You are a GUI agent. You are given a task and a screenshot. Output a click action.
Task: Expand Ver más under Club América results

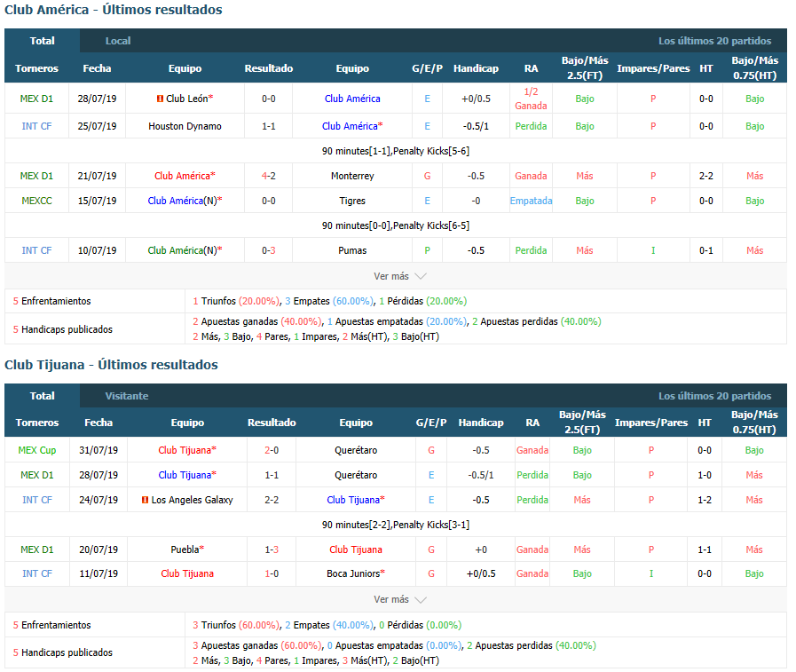(x=399, y=276)
